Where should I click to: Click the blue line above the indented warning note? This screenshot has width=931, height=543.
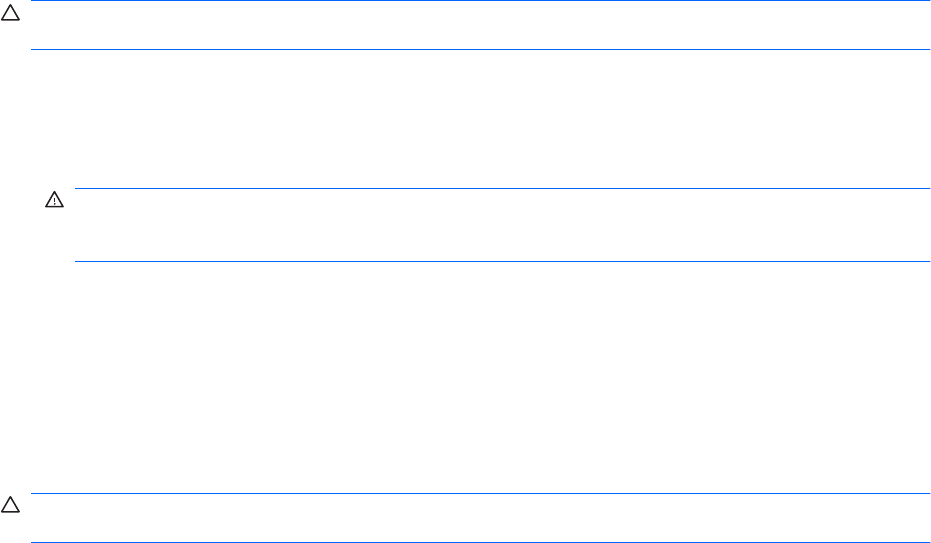500,188
